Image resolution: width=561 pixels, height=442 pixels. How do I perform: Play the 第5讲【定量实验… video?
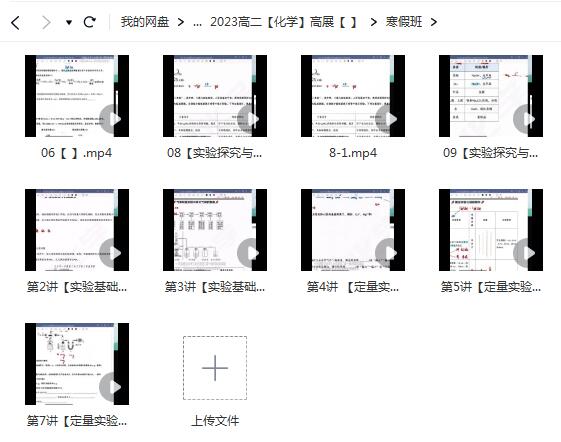click(x=491, y=230)
